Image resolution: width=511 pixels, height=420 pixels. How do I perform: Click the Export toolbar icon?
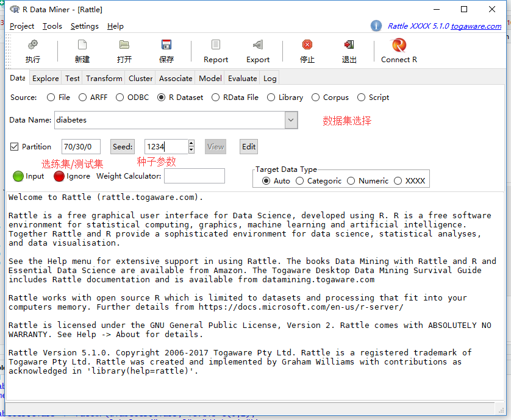click(x=258, y=44)
